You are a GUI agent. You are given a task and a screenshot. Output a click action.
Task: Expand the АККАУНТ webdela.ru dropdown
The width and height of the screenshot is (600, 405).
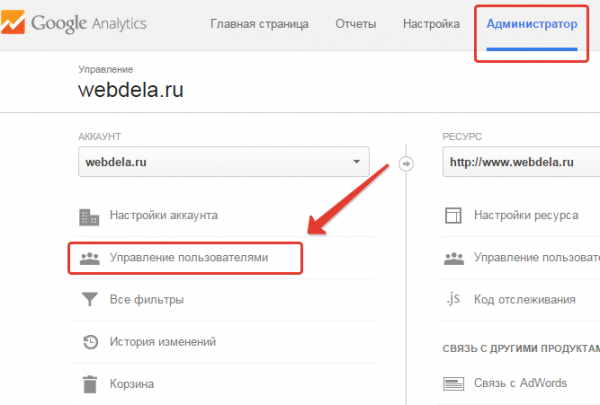point(224,162)
